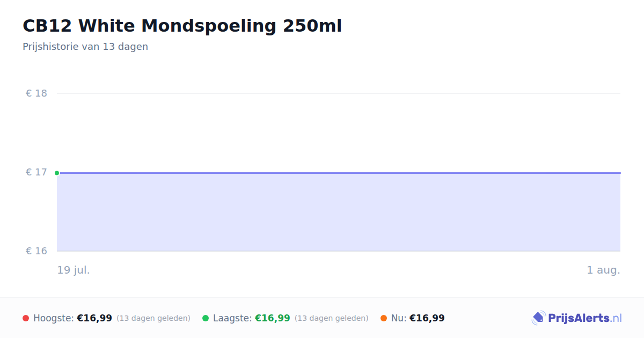Viewport: 644px width, 338px height.
Task: Click the Nu €16,99 current price
Action: [x=427, y=318]
